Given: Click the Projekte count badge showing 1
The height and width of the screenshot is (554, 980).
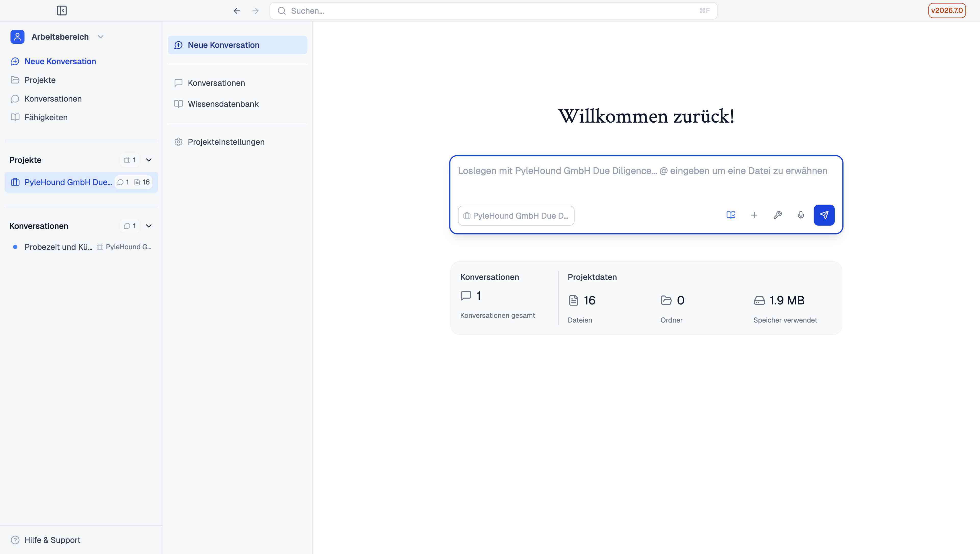Looking at the screenshot, I should point(130,160).
